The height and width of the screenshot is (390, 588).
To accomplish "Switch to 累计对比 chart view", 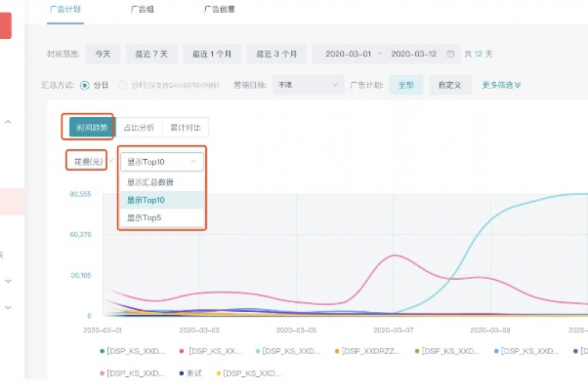I will click(x=185, y=128).
